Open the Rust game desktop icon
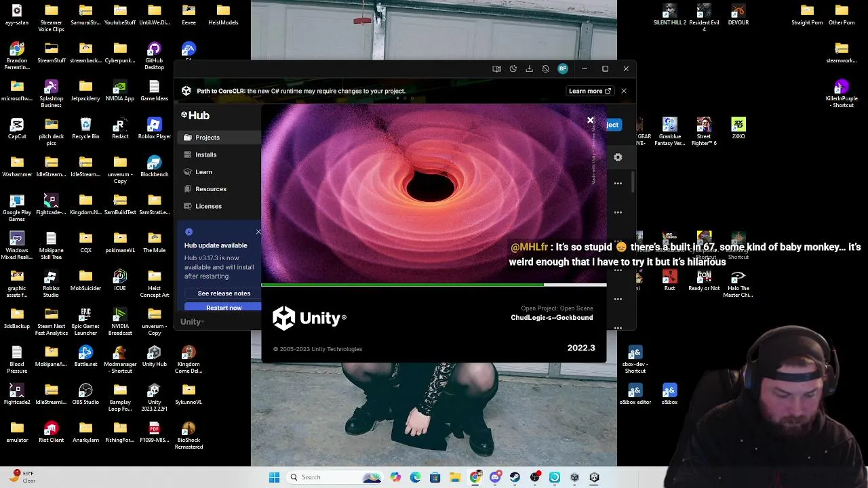This screenshot has width=868, height=488. pyautogui.click(x=669, y=280)
